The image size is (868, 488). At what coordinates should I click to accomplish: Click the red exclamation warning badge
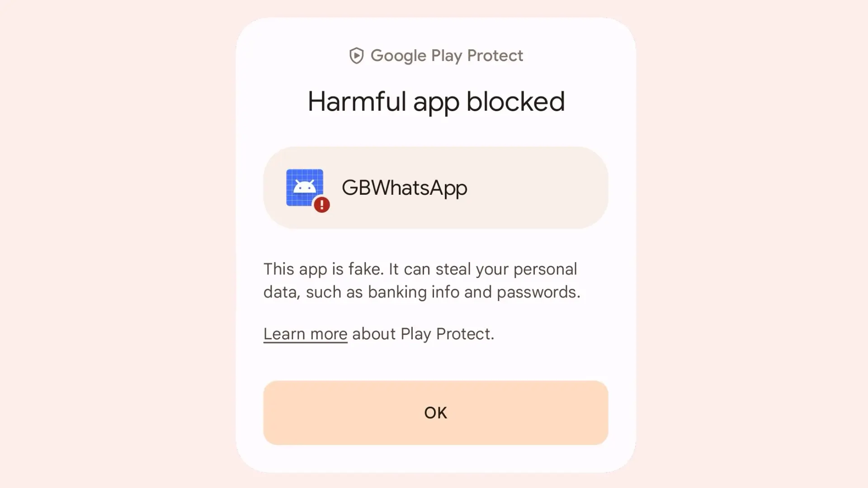click(x=322, y=205)
